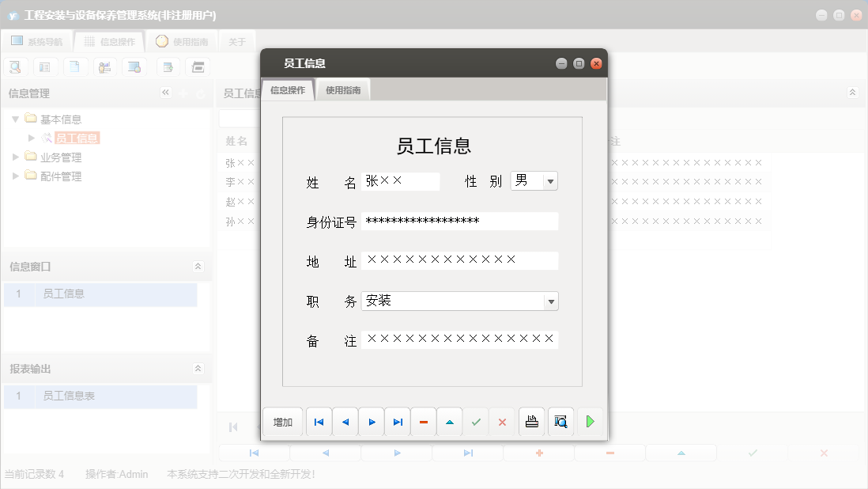Select the employee figure icon on the toolbar

click(x=104, y=66)
